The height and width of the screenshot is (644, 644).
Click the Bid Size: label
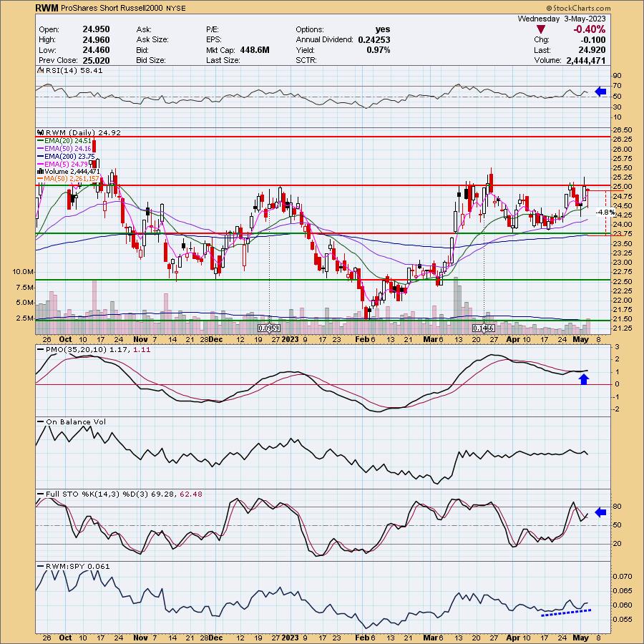(x=151, y=60)
